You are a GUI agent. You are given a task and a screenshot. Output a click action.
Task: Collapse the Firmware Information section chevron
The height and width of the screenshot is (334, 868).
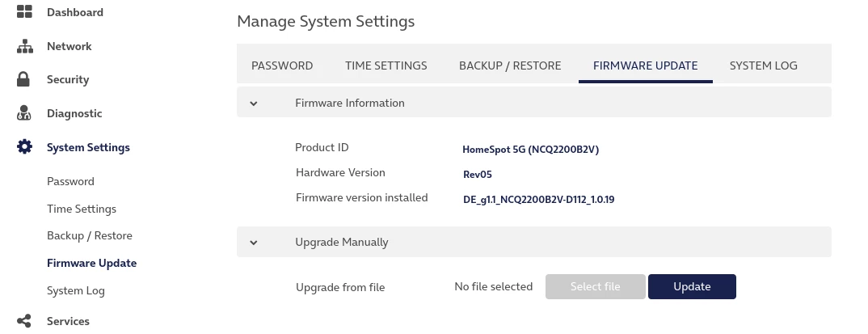(254, 104)
